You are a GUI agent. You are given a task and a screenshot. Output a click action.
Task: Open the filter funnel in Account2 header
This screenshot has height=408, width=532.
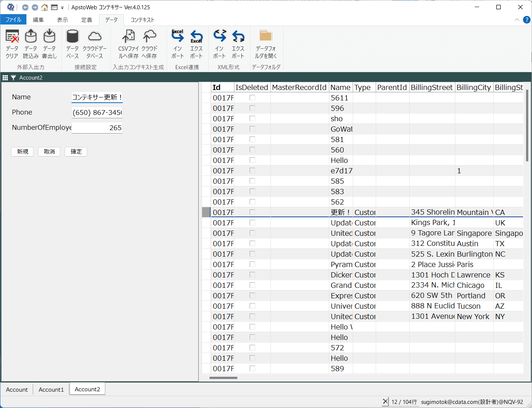coord(13,78)
